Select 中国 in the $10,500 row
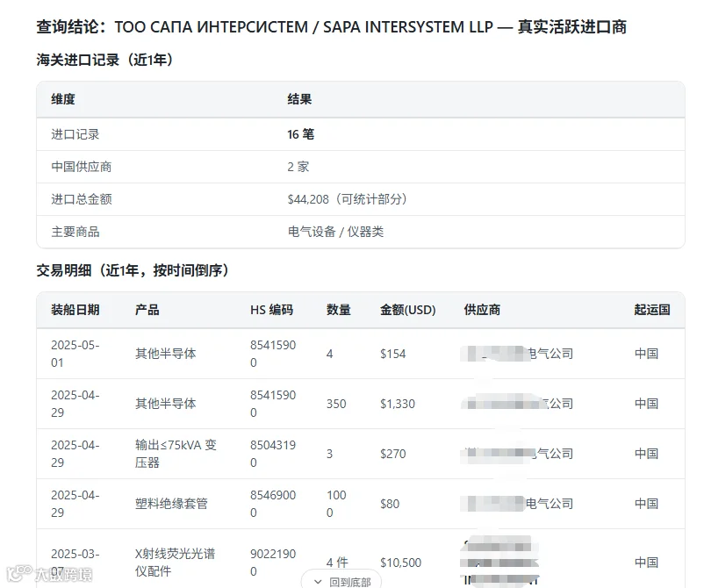 [646, 563]
